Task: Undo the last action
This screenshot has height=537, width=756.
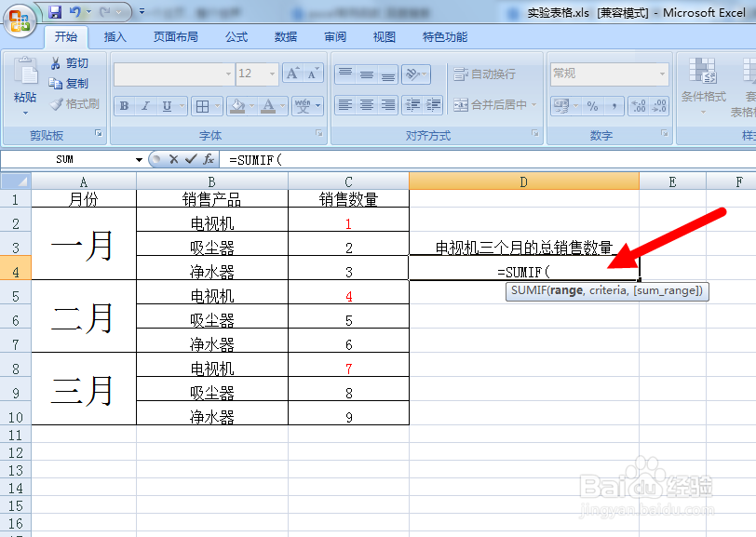Action: (x=74, y=11)
